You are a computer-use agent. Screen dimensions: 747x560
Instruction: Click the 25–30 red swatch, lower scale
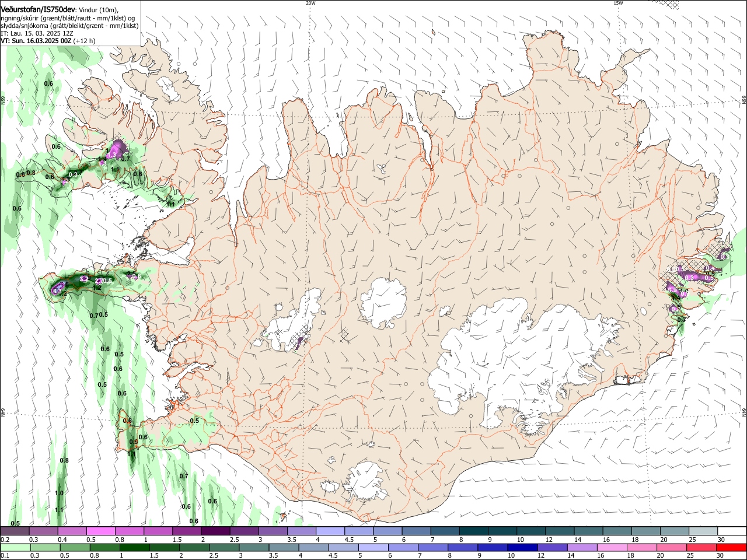click(x=701, y=547)
